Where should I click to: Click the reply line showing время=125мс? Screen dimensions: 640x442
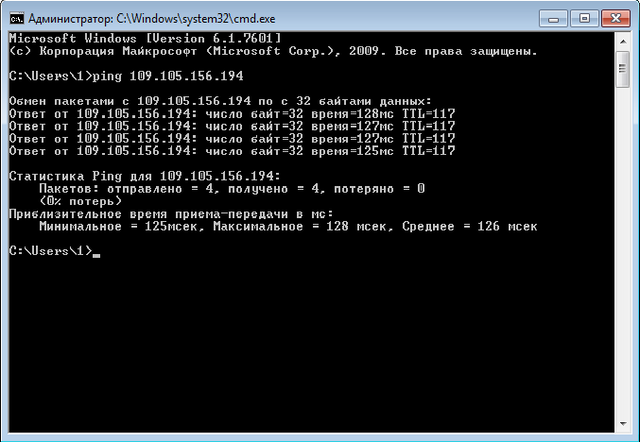tap(232, 151)
